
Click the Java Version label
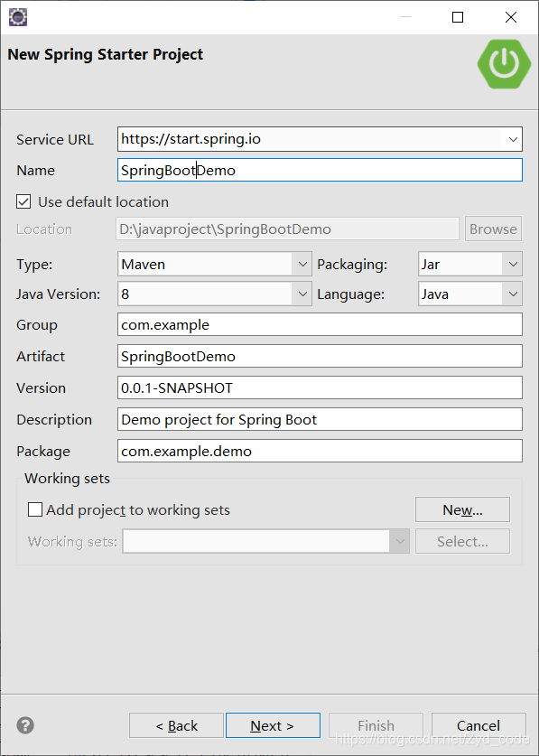[59, 294]
